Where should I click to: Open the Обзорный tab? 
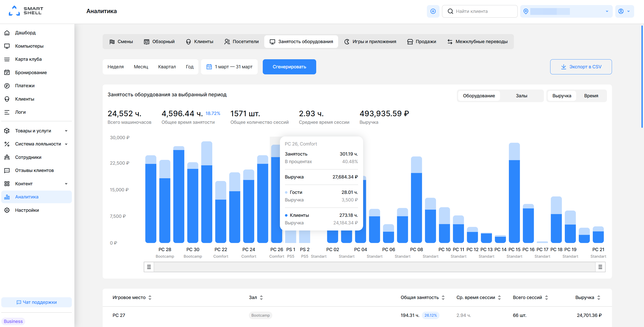159,42
